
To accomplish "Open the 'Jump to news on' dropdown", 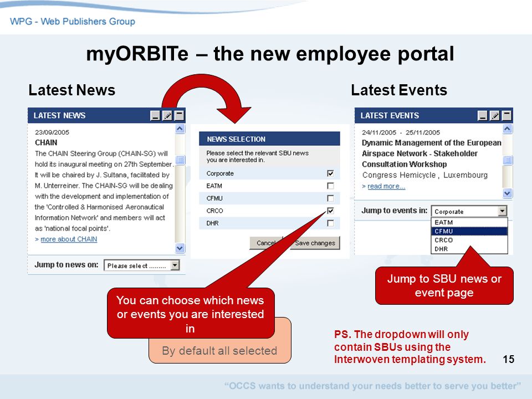I will 141,265.
